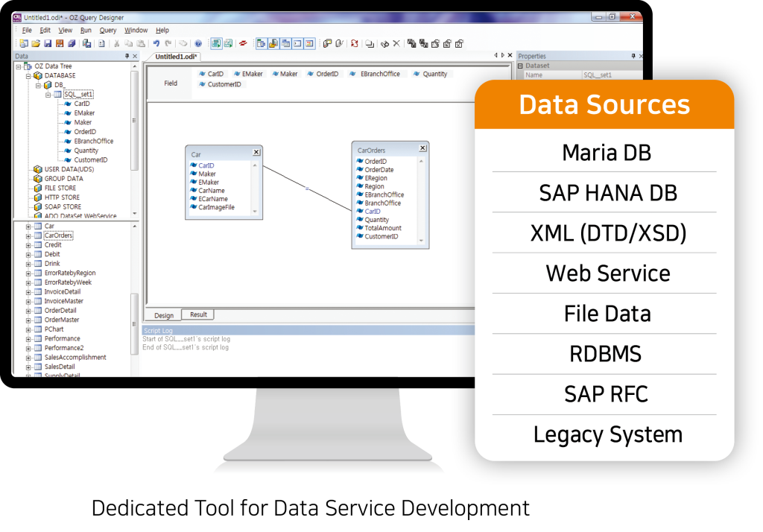The width and height of the screenshot is (763, 532).
Task: Click the USER DATA(UDS) node icon
Action: (x=38, y=169)
